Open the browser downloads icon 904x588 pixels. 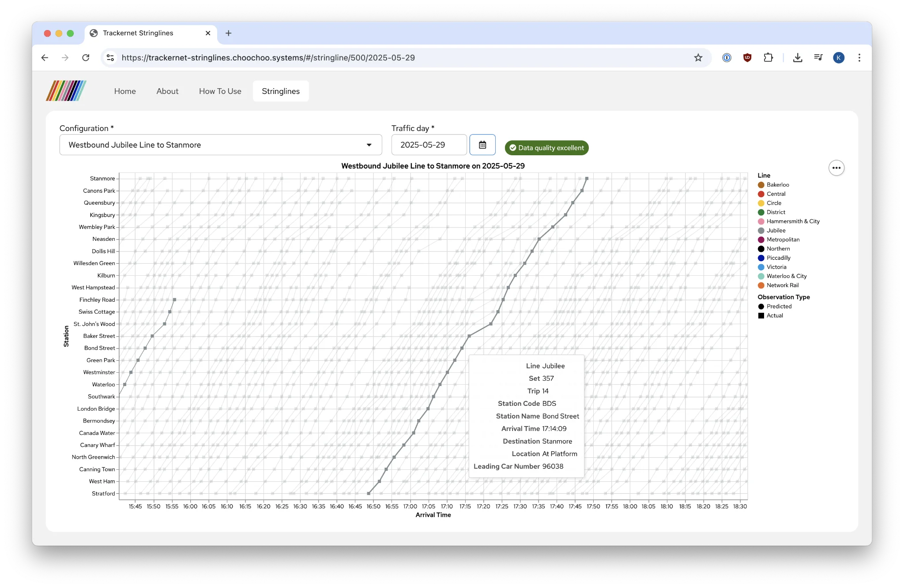pyautogui.click(x=797, y=58)
